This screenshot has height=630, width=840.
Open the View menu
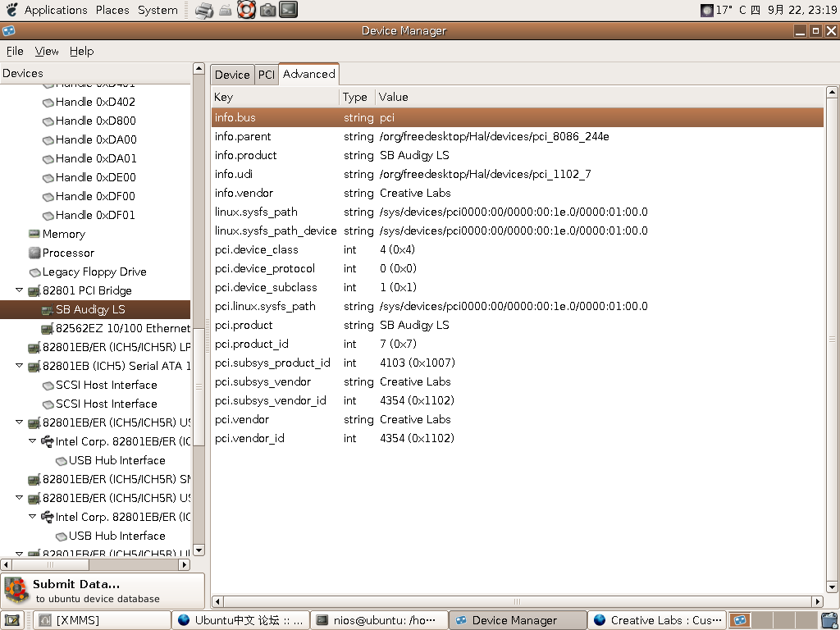[47, 52]
